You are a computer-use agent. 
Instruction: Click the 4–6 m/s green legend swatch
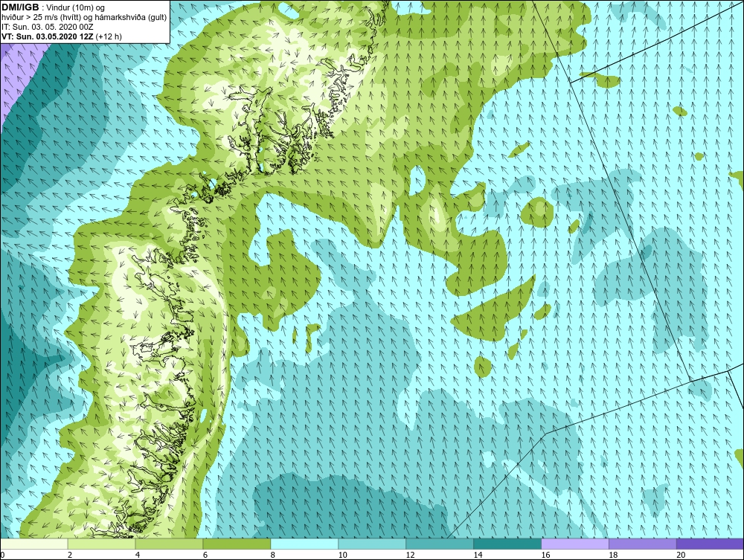click(169, 544)
